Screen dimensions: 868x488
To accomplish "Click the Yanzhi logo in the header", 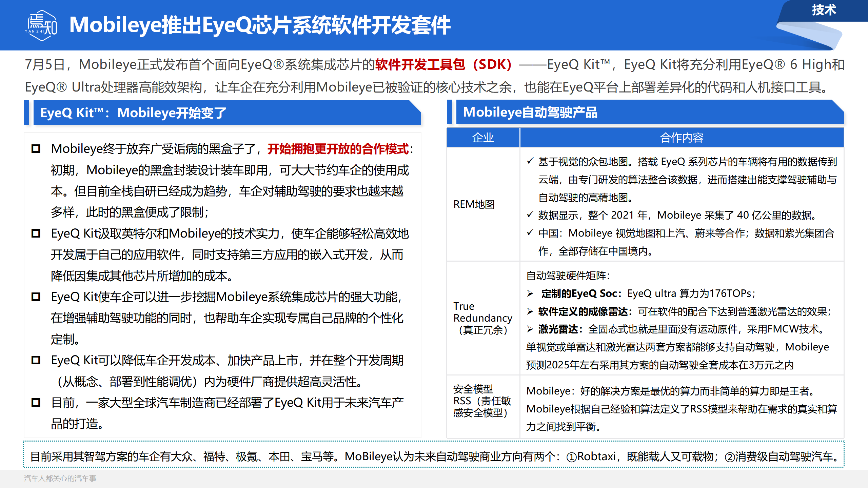I will coord(41,25).
